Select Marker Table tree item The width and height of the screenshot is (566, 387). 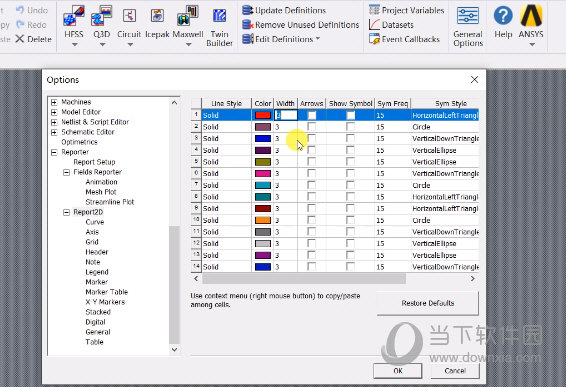coord(106,292)
